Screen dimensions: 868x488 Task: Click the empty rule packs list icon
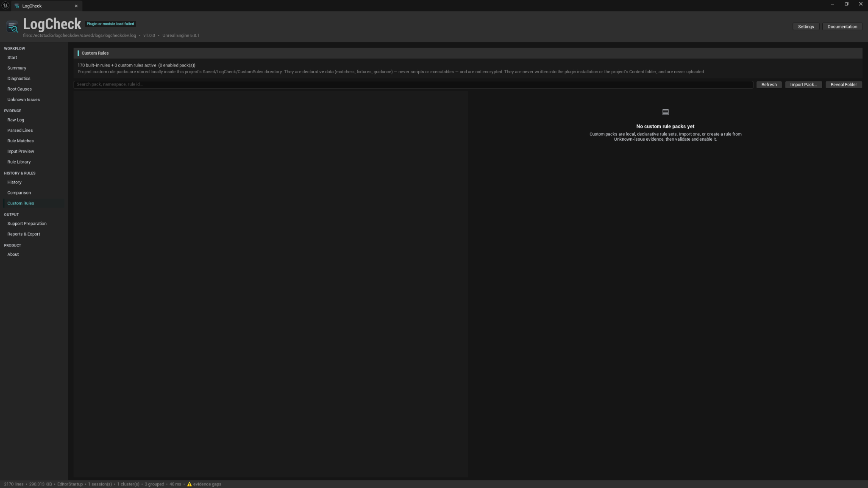pyautogui.click(x=665, y=112)
